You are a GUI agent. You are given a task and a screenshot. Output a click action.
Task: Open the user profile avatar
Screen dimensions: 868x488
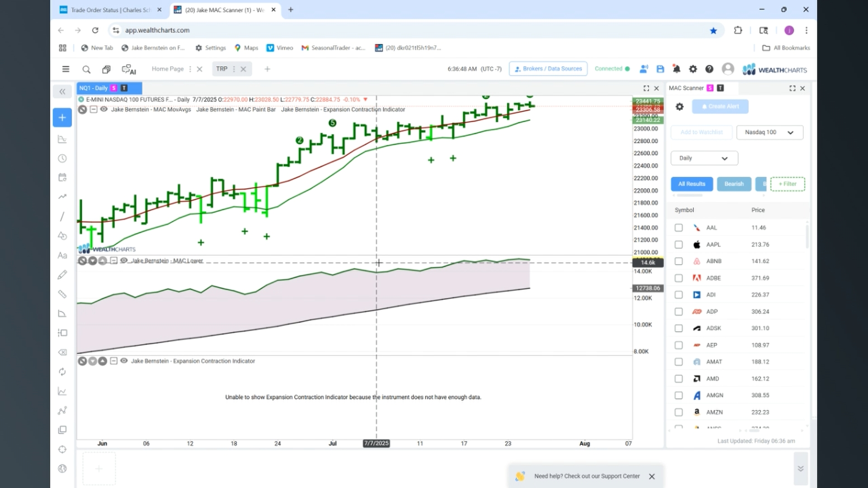click(x=728, y=69)
